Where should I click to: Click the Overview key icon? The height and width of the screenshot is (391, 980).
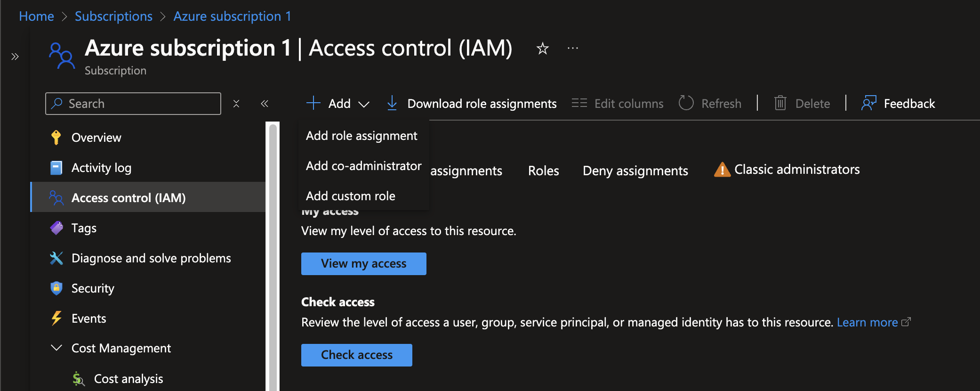point(56,137)
